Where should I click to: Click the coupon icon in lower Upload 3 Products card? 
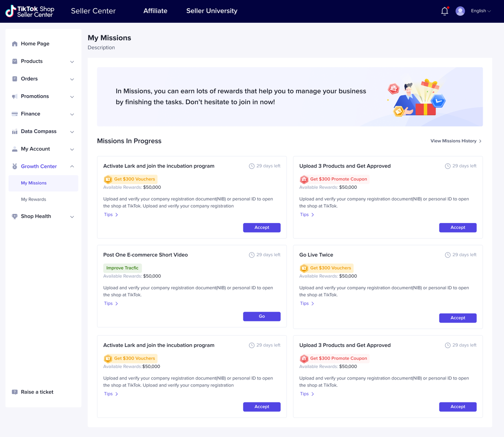point(304,359)
